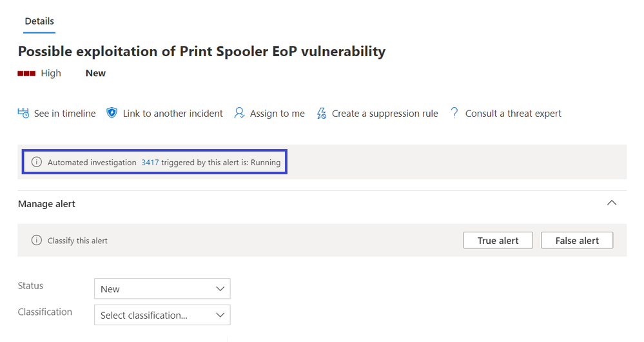Click the See in timeline icon
Image resolution: width=644 pixels, height=342 pixels.
tap(23, 113)
